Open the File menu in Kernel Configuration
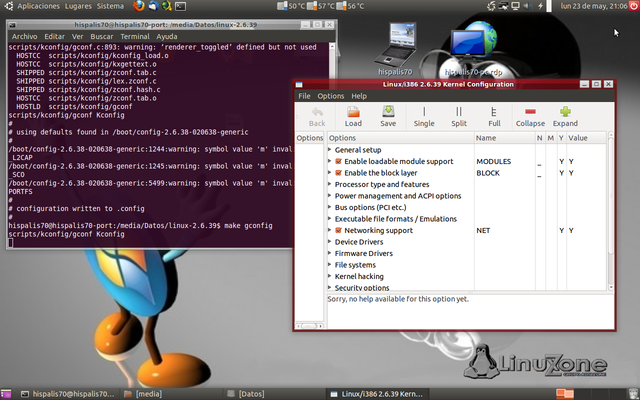This screenshot has width=640, height=400. coord(304,96)
